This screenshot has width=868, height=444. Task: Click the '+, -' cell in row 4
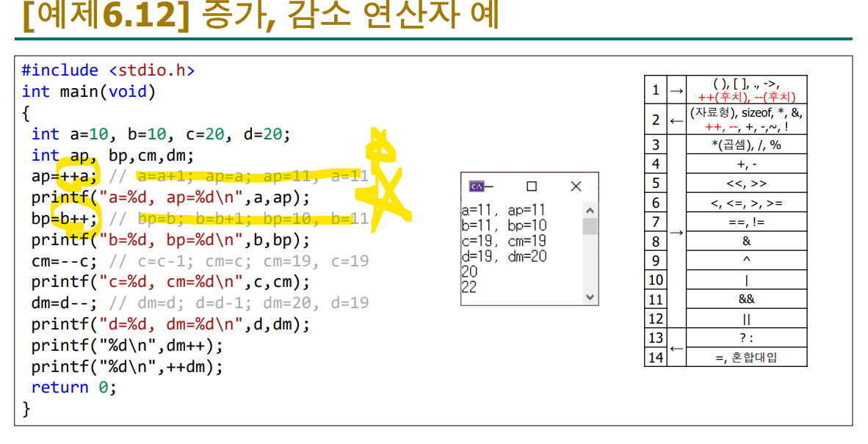(746, 164)
